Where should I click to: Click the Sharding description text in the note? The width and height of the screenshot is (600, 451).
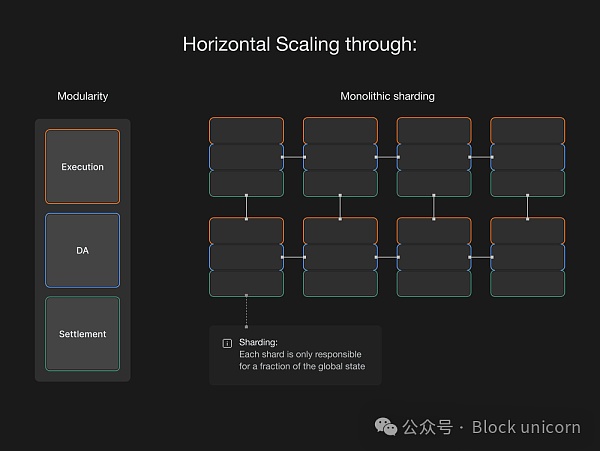coord(300,360)
